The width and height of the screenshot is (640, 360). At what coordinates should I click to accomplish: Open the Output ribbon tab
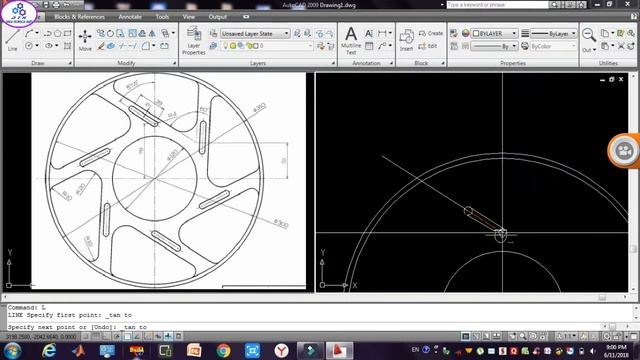[218, 17]
